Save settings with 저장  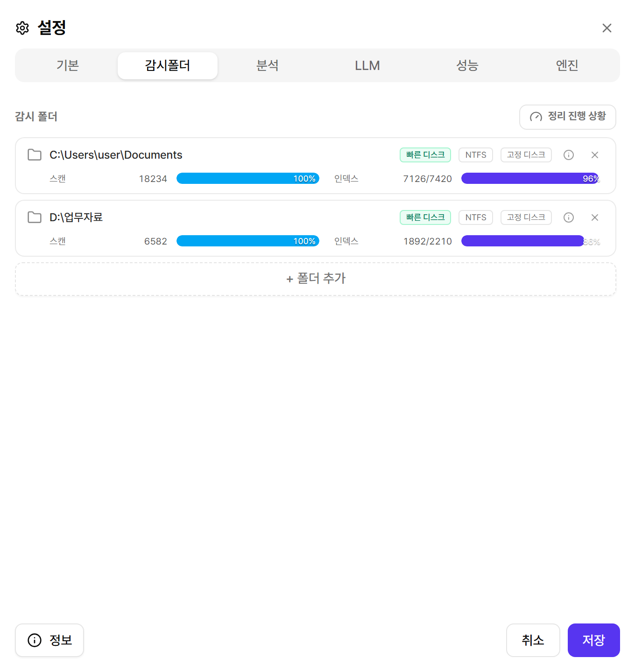pyautogui.click(x=594, y=640)
